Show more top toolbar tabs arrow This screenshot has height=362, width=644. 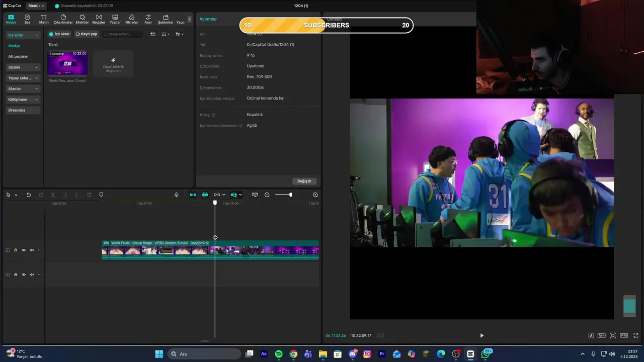click(x=189, y=19)
